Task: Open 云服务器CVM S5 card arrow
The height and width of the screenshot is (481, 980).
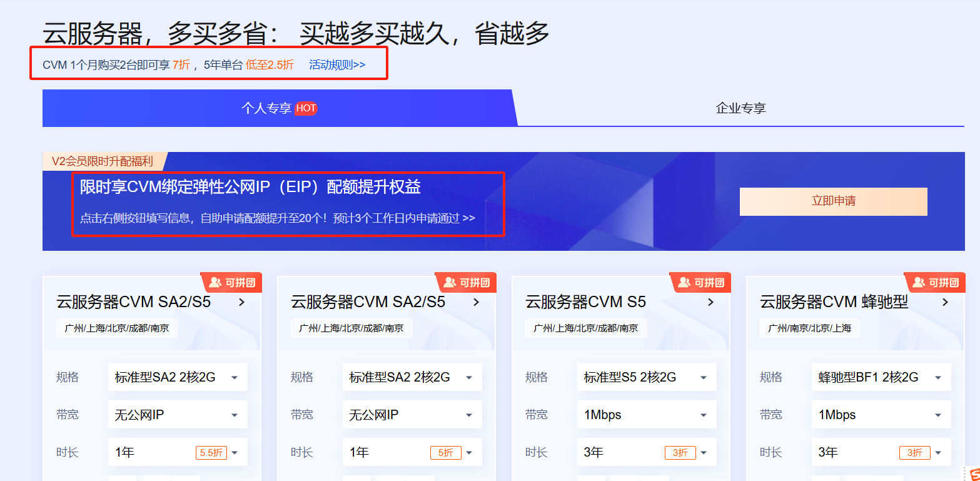Action: pyautogui.click(x=711, y=302)
